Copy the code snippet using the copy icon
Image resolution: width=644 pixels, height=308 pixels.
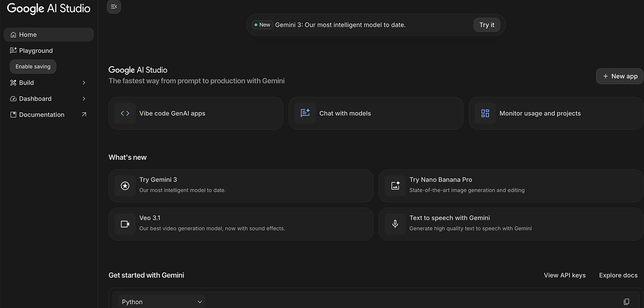(626, 302)
